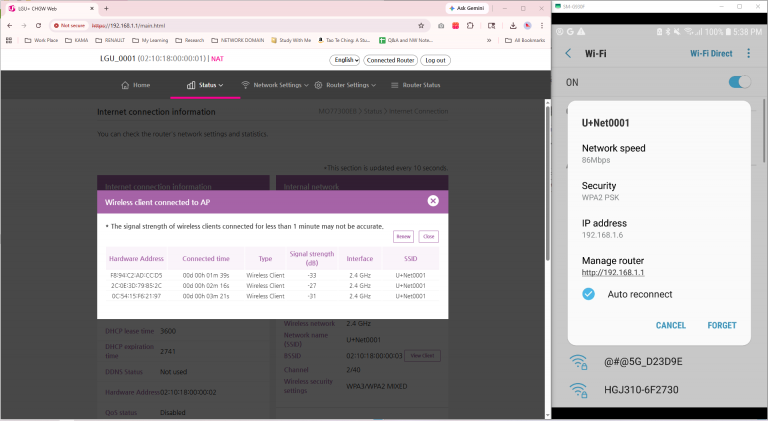Open the Study With Me bookmark
The height and width of the screenshot is (421, 768).
pyautogui.click(x=291, y=40)
